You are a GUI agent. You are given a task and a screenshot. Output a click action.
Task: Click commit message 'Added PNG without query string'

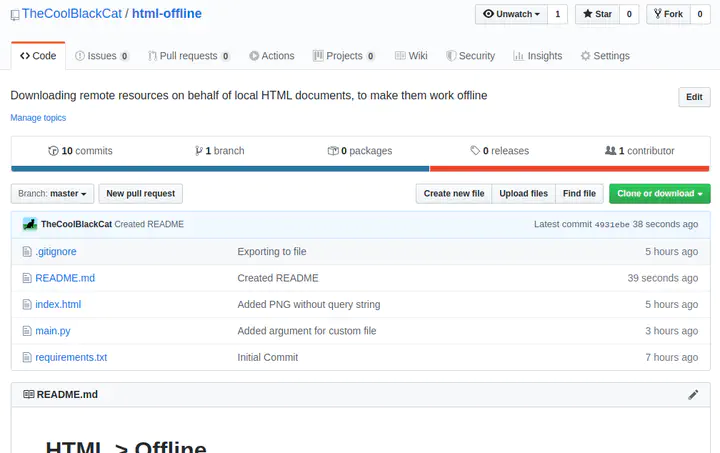click(309, 304)
